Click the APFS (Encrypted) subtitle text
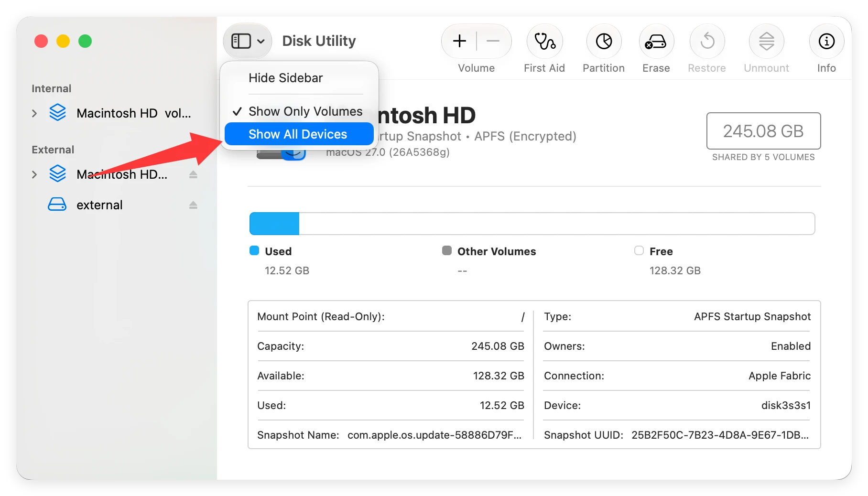 pos(525,136)
